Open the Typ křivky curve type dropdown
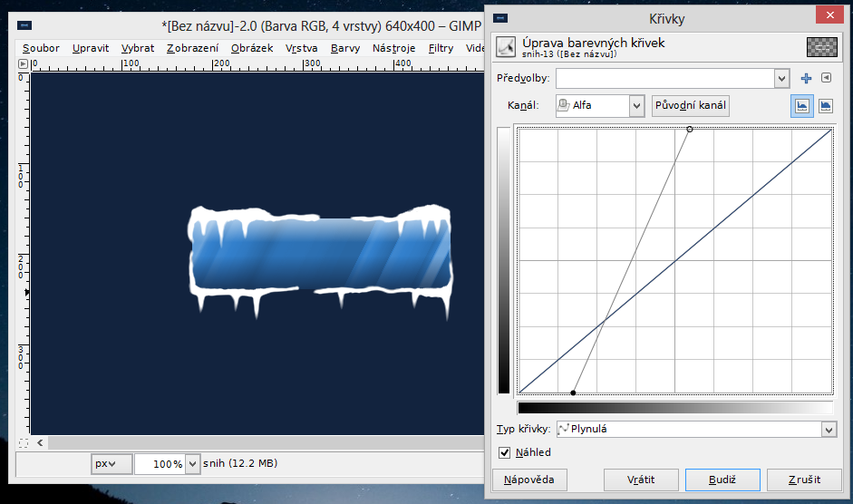This screenshot has height=504, width=853. click(696, 430)
